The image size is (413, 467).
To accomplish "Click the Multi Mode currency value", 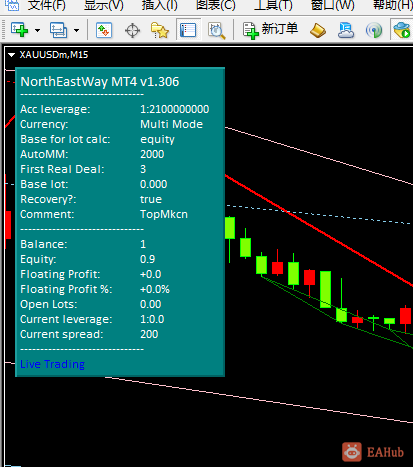I will coord(171,124).
